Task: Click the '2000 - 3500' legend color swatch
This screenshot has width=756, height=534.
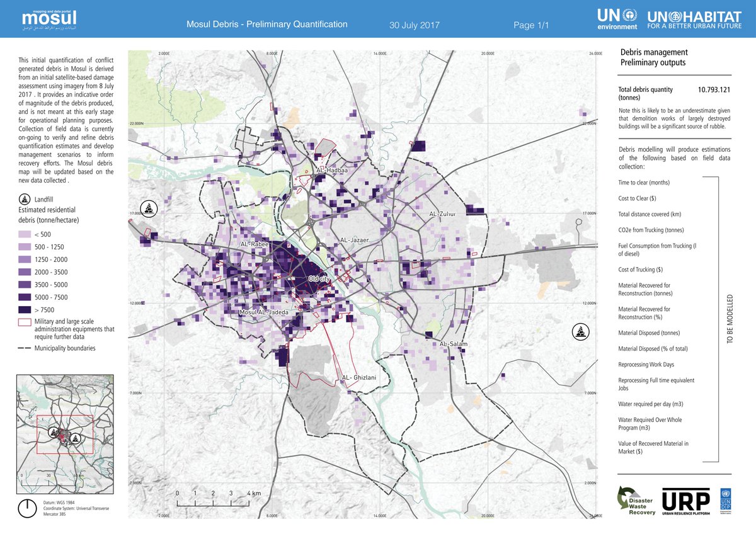Action: [x=25, y=272]
